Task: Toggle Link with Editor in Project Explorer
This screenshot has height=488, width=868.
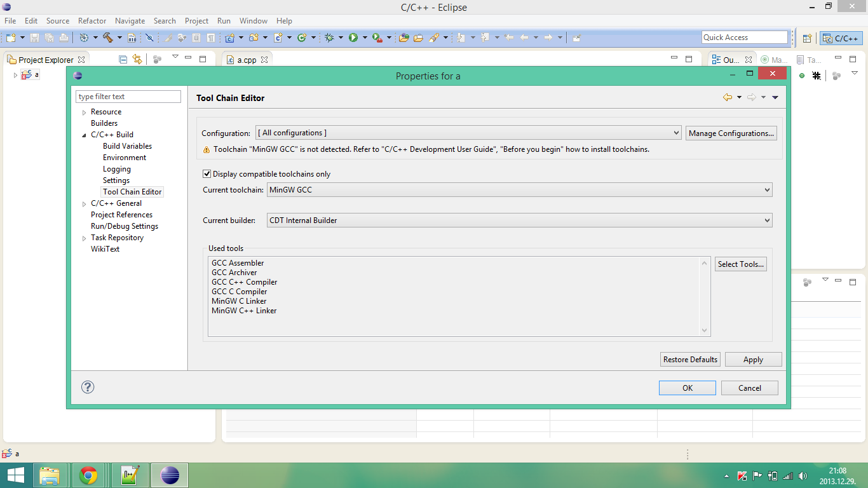Action: point(137,59)
